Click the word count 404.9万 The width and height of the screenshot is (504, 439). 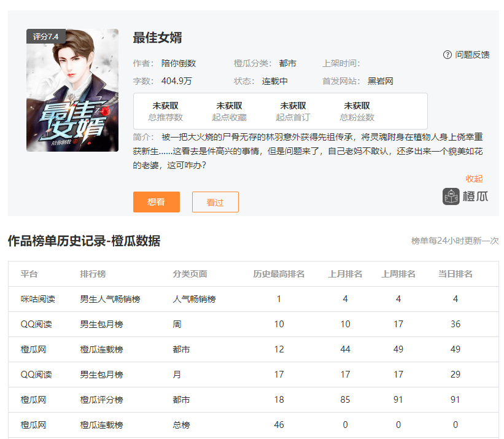tap(176, 81)
